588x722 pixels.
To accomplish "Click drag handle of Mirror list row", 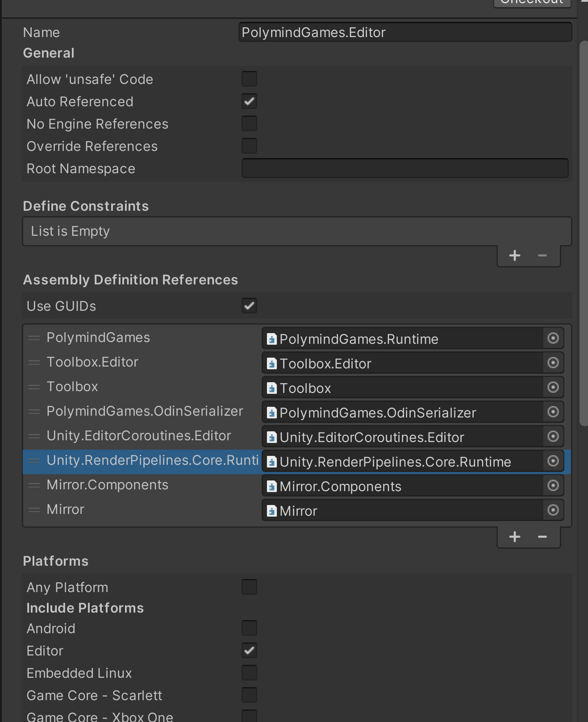I will pos(34,510).
